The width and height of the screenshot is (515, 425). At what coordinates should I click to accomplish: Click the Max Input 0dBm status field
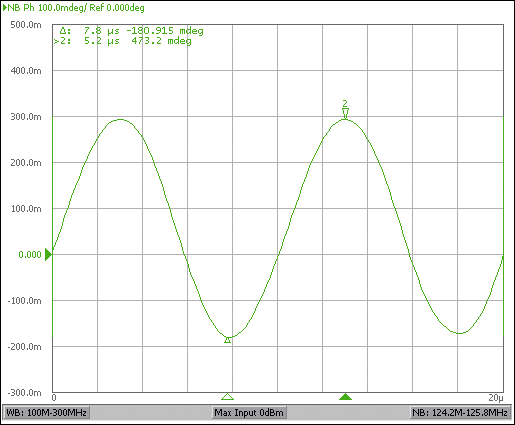249,413
